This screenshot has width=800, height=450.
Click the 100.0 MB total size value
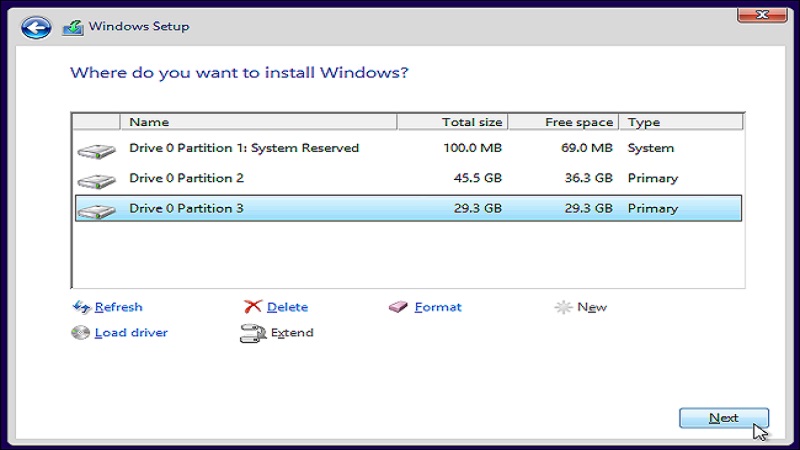point(472,148)
